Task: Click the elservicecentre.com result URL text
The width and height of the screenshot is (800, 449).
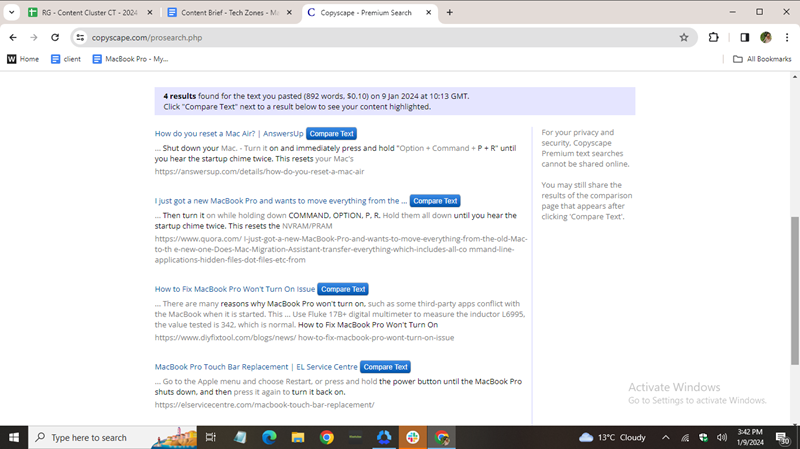Action: pyautogui.click(x=264, y=405)
